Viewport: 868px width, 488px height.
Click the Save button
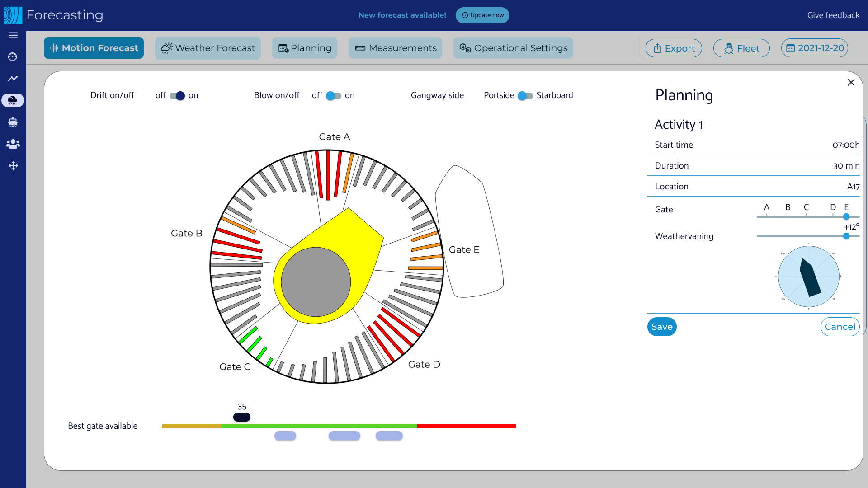(662, 327)
